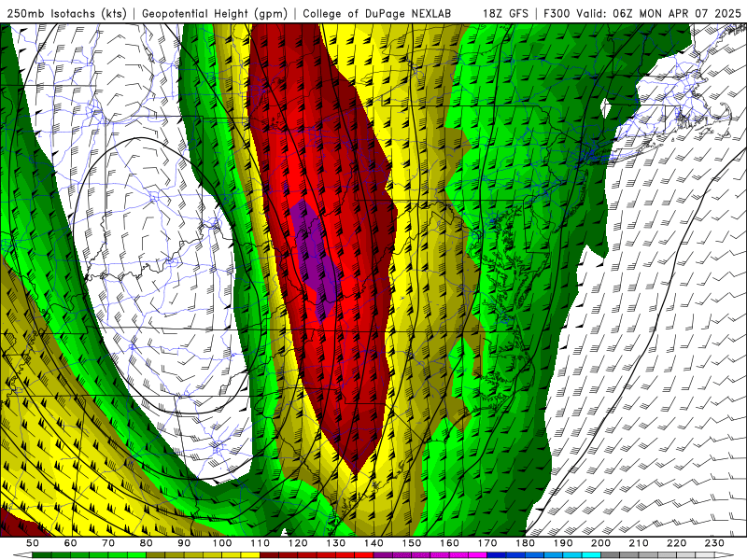Viewport: 747px width, 560px height.
Task: Click the 'College of DuPage NEXLAB' label
Action: pos(376,13)
